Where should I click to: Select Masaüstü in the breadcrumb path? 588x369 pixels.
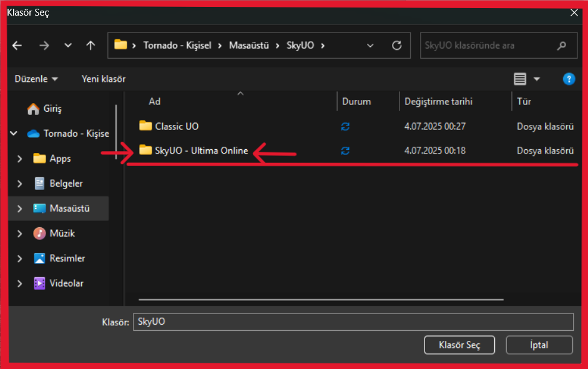(249, 46)
